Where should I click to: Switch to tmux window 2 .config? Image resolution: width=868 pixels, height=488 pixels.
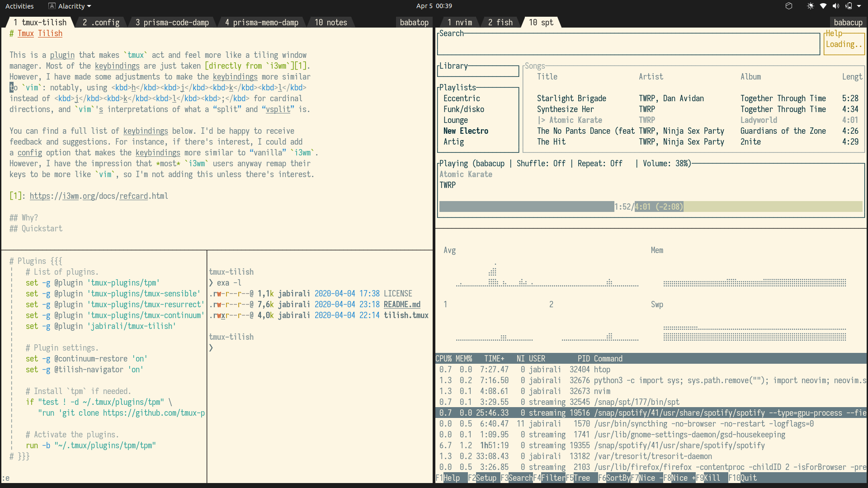point(101,22)
